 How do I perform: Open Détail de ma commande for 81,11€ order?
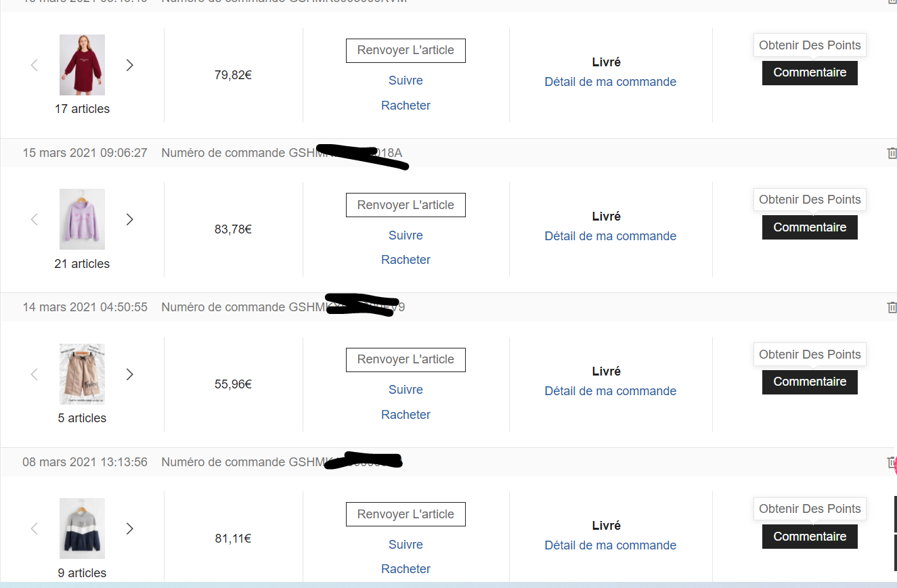(610, 545)
